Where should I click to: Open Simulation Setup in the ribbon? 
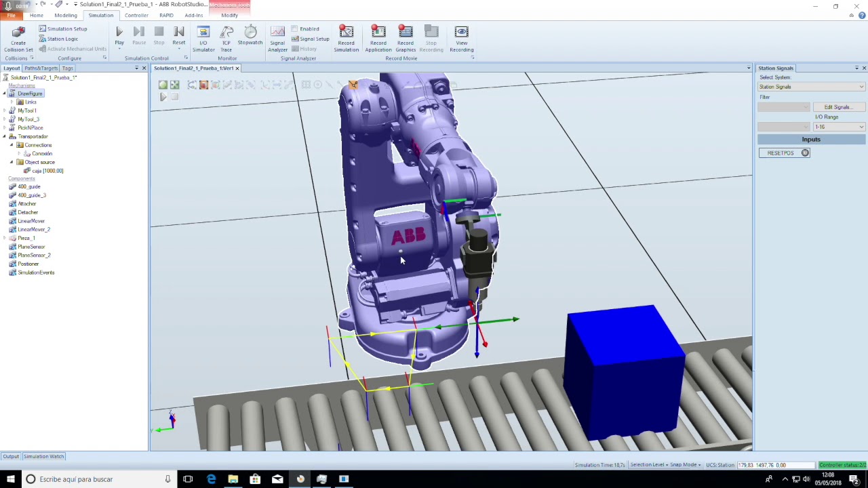click(63, 28)
